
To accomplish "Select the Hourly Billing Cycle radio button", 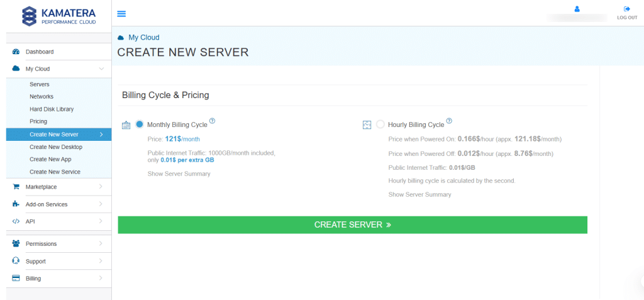I will 380,124.
